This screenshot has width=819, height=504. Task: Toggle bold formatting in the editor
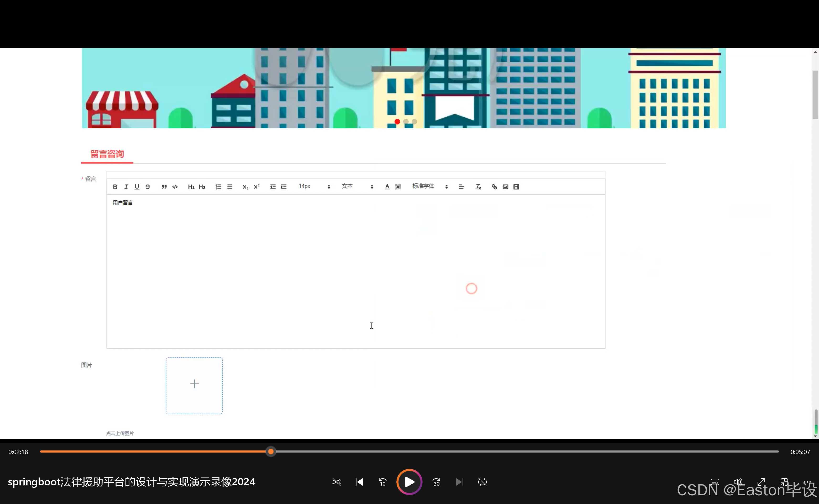pyautogui.click(x=115, y=187)
